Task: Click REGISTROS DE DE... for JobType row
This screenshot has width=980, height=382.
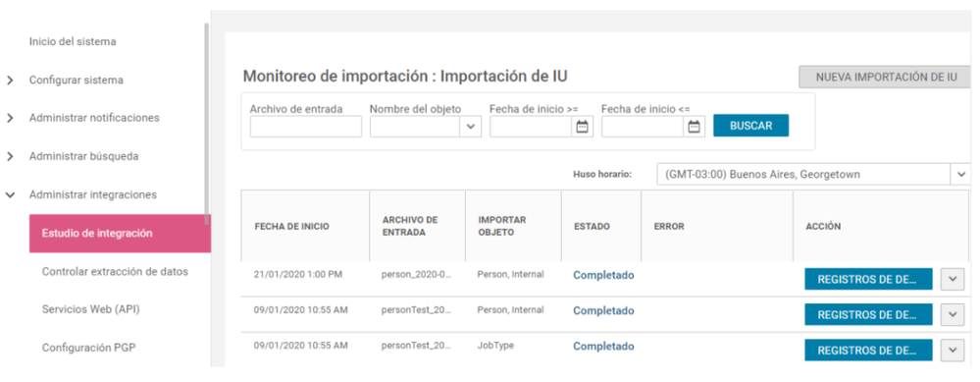Action: 868,351
